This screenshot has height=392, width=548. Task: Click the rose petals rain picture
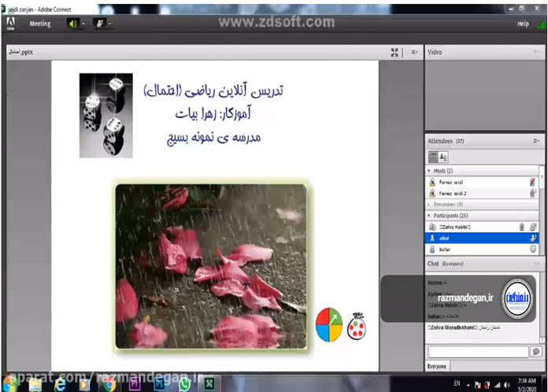(x=211, y=266)
